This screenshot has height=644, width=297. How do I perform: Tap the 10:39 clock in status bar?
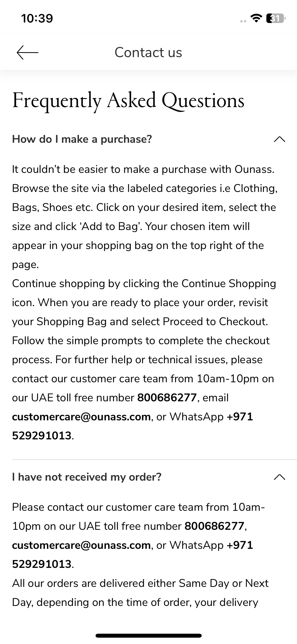click(x=37, y=18)
